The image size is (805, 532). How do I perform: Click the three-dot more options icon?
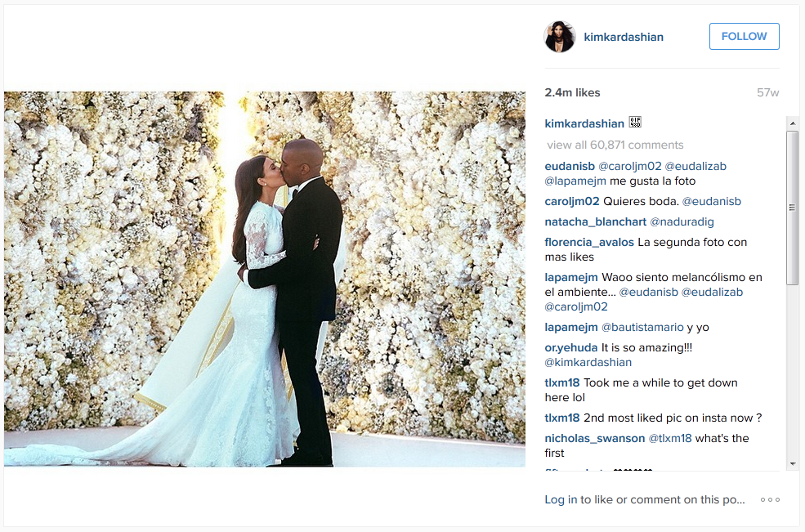click(770, 499)
